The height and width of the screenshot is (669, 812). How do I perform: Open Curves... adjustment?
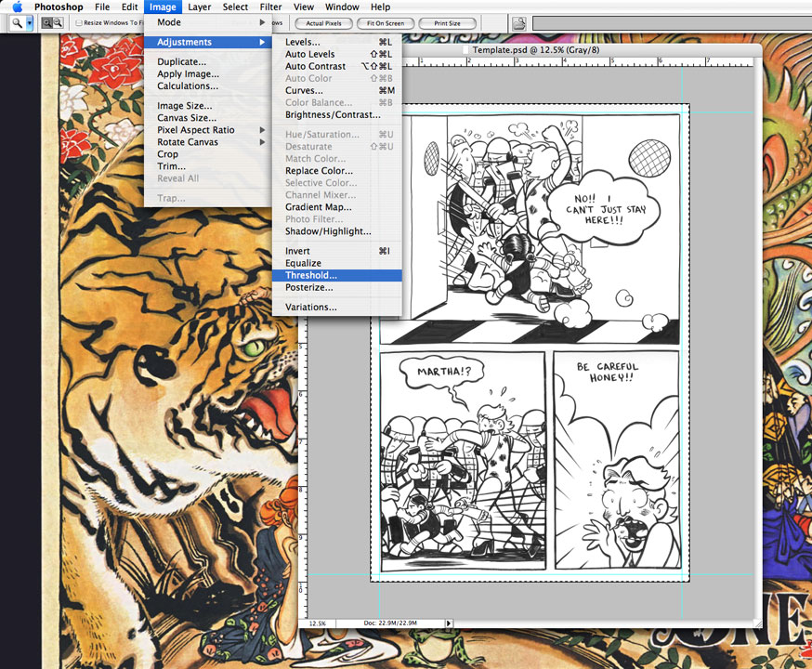[x=337, y=90]
